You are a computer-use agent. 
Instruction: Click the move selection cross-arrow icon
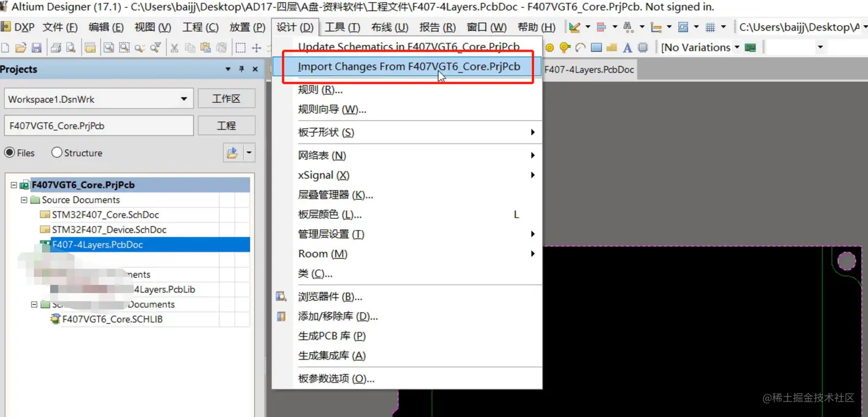point(256,48)
